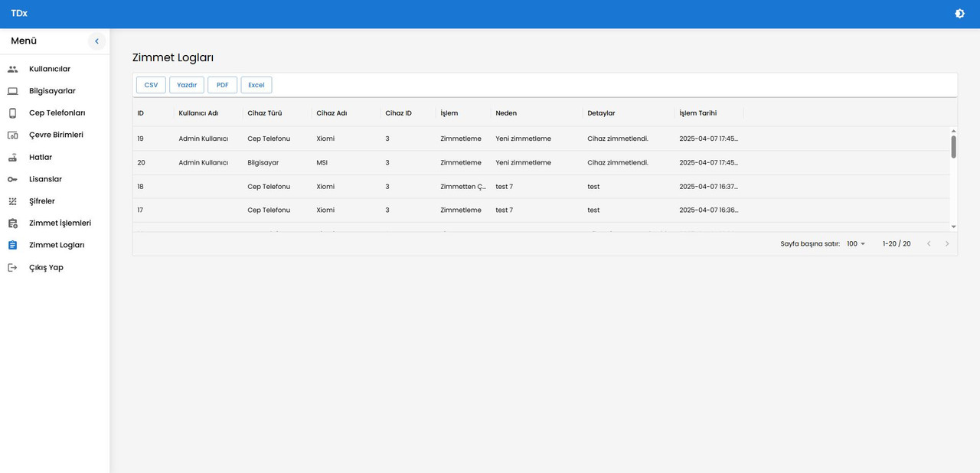
Task: Go to previous page arrow
Action: [x=929, y=244]
